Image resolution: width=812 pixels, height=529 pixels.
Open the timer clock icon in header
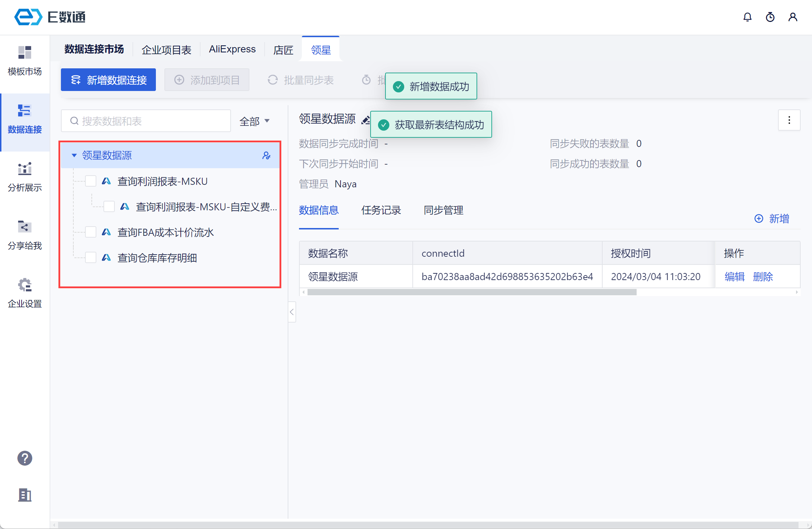coord(770,17)
